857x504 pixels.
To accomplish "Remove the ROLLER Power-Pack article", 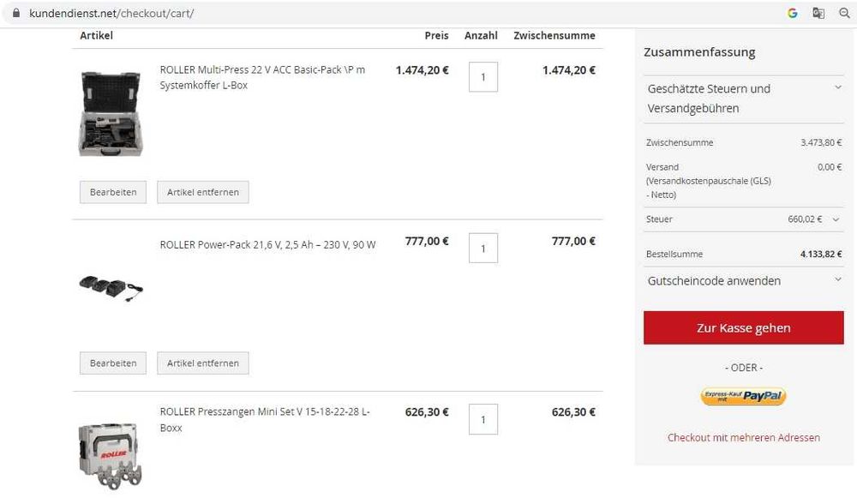I will (202, 363).
